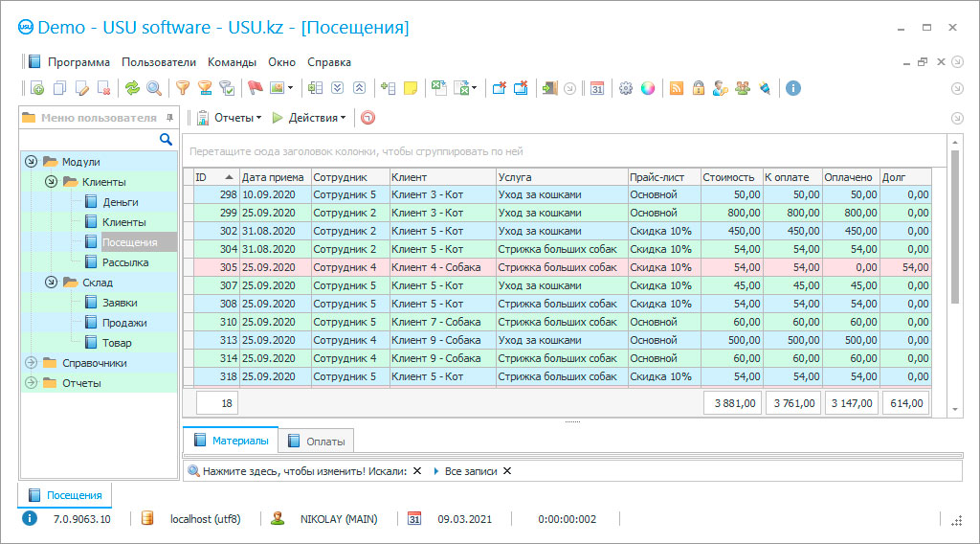Open the Действия dropdown button

309,118
